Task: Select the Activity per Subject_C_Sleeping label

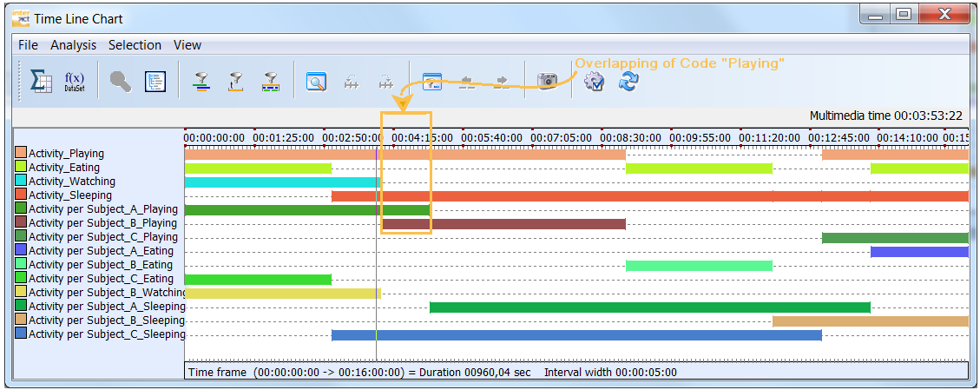Action: click(106, 334)
